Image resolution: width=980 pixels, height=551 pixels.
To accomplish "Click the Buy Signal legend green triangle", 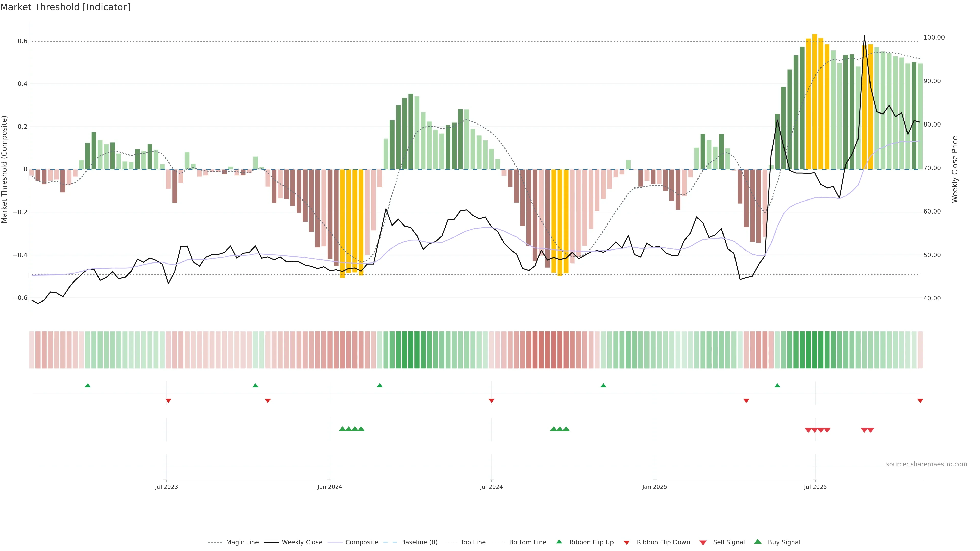I will [757, 542].
